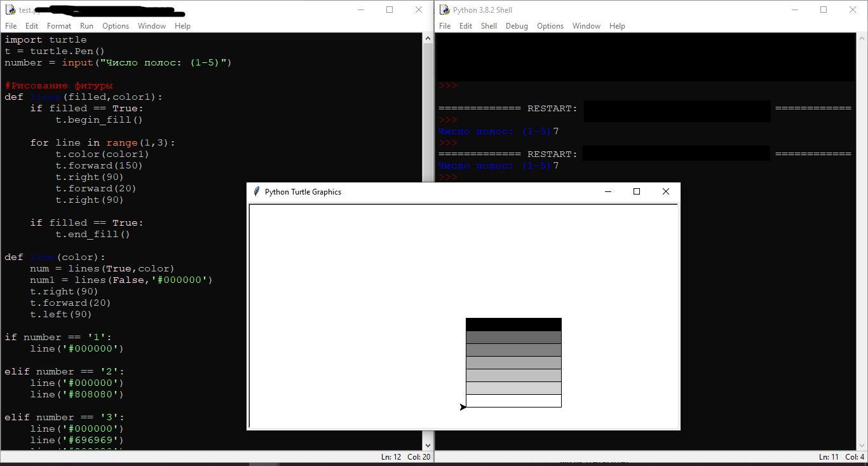
Task: Click the Turtle Graphics feather icon
Action: coord(256,191)
